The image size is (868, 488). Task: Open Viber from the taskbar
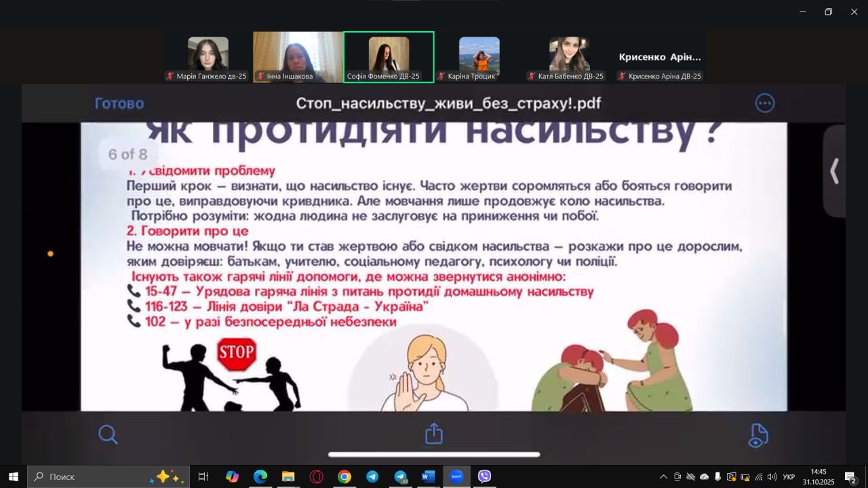click(x=484, y=476)
